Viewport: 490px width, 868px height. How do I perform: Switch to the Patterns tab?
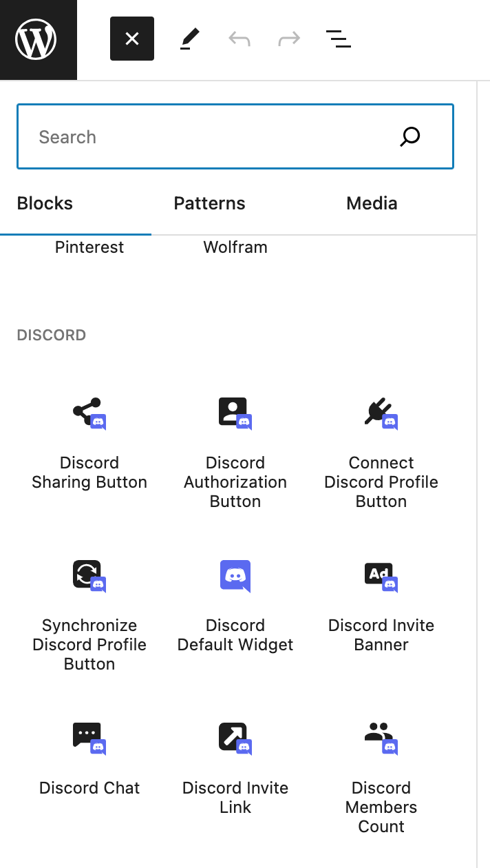[x=209, y=204]
